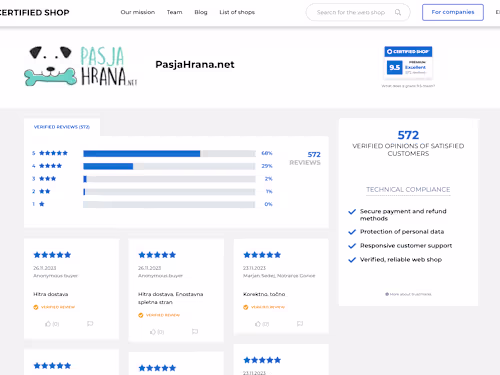The width and height of the screenshot is (500, 375).
Task: Click the Technical Compliance heading link
Action: pos(408,190)
